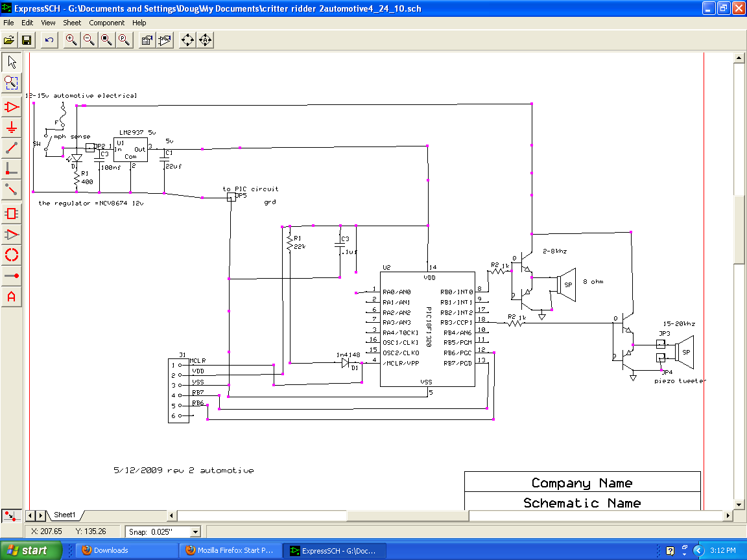
Task: Open the Edit menu
Action: tap(27, 23)
